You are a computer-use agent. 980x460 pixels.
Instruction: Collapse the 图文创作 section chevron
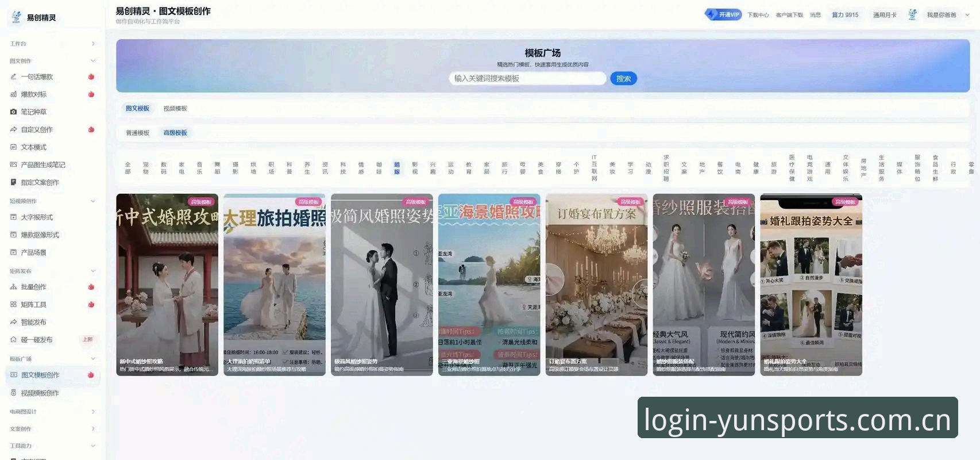(93, 60)
